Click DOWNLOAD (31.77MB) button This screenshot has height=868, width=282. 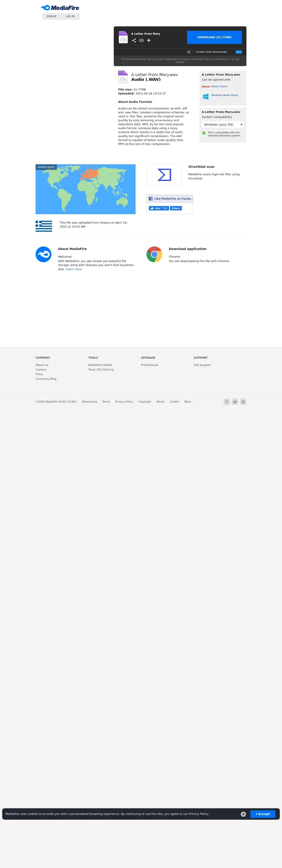pyautogui.click(x=215, y=37)
